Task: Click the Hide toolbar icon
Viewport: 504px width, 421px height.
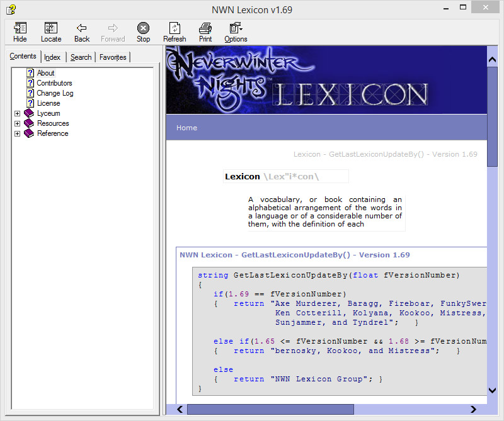Action: click(x=20, y=28)
